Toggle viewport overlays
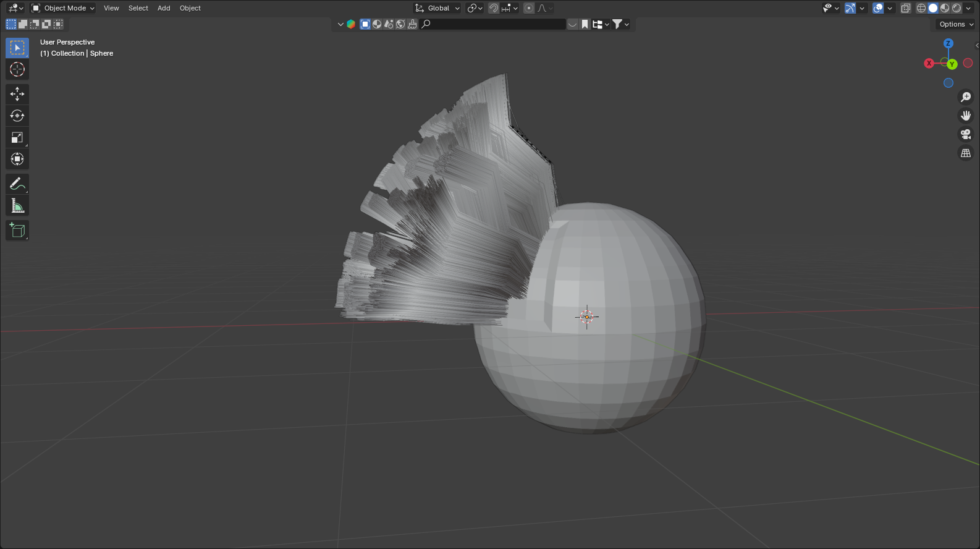The width and height of the screenshot is (980, 549). [878, 8]
